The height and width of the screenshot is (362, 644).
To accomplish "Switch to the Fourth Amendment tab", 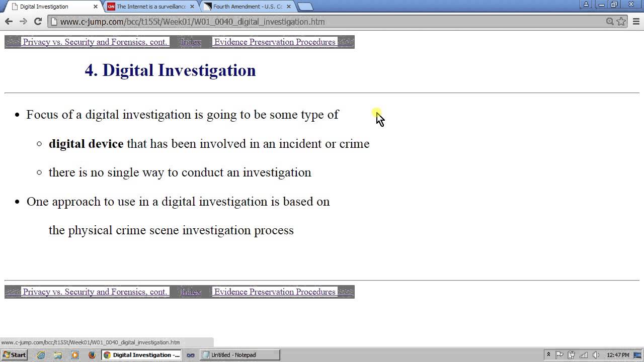I will 247,7.
